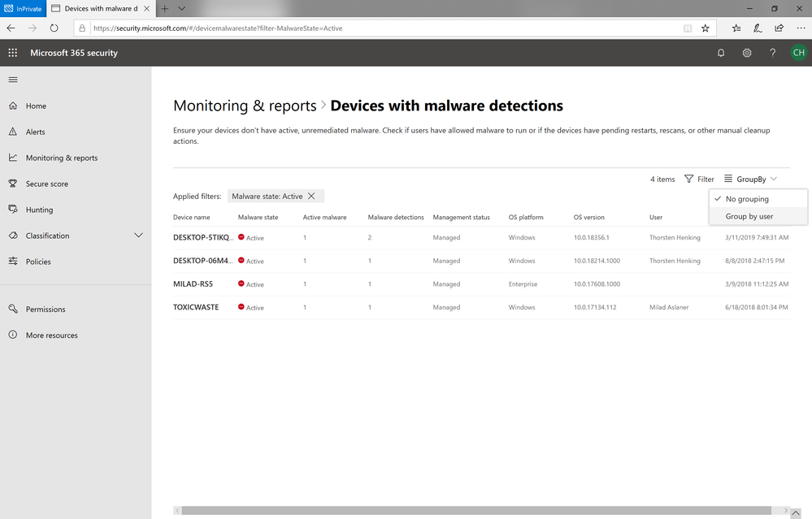Viewport: 812px width, 519px height.
Task: Open device MILAD-RS5 row
Action: click(481, 284)
